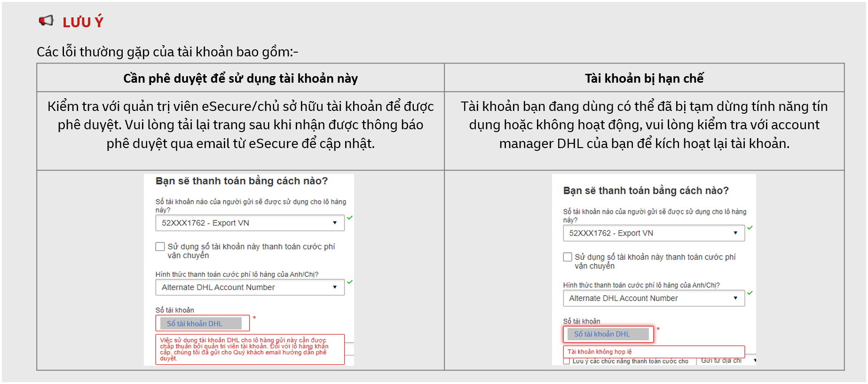868x384 pixels.
Task: Click the red required asterisk in right form
Action: [658, 329]
